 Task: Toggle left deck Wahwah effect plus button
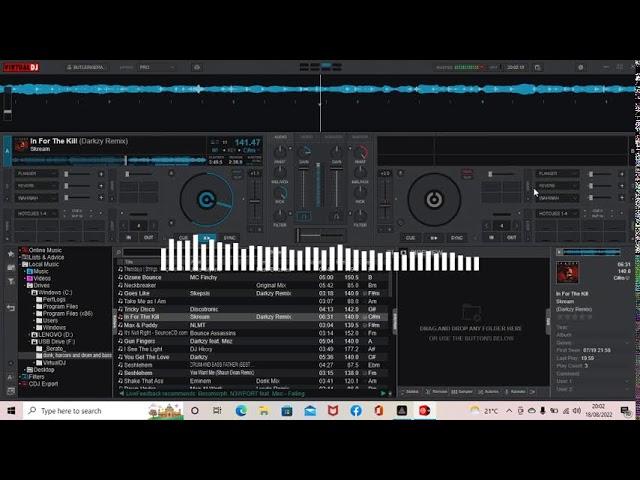(101, 198)
